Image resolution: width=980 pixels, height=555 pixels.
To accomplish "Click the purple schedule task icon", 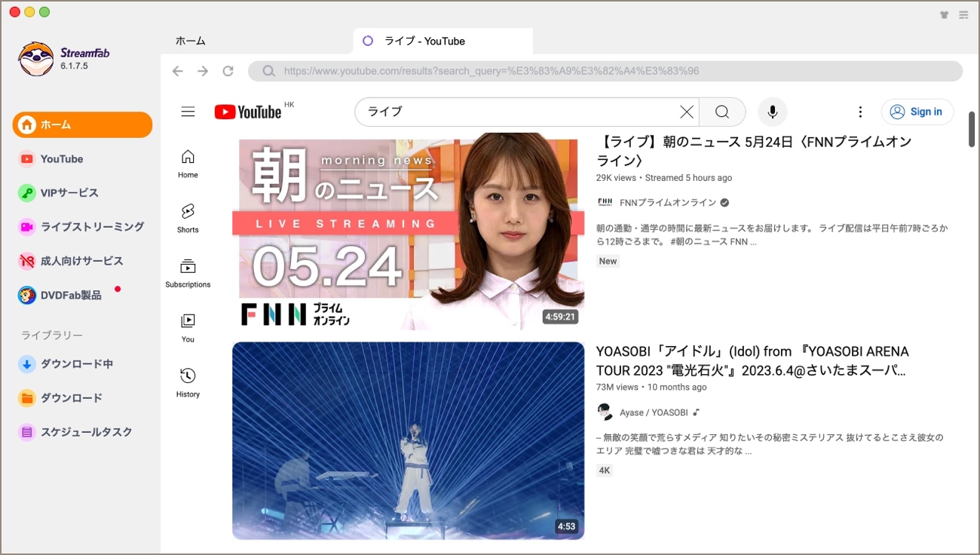I will point(27,432).
